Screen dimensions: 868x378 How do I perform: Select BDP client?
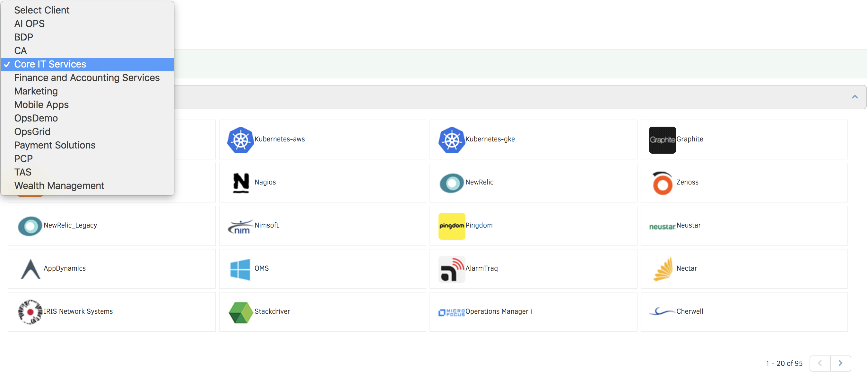87,37
